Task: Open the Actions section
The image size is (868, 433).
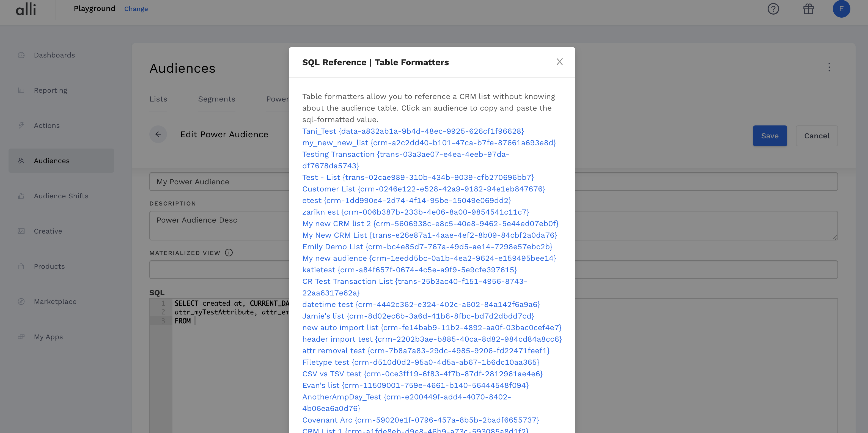Action: coord(47,125)
